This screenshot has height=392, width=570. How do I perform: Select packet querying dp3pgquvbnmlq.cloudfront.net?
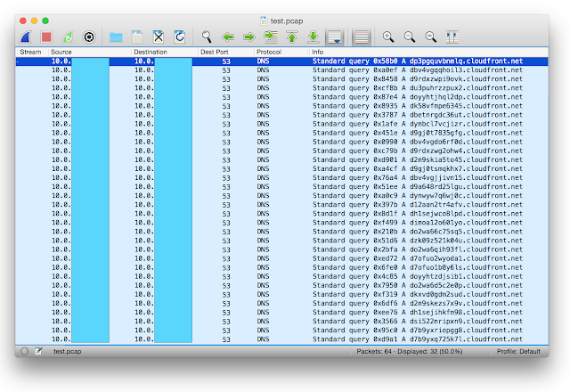(281, 61)
